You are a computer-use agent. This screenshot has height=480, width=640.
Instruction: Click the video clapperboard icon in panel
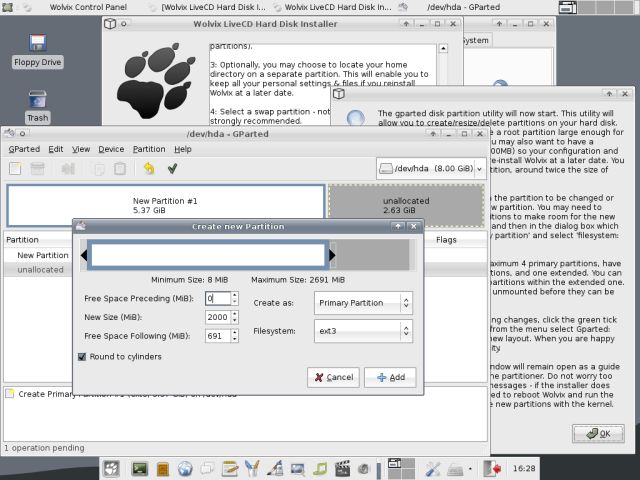click(345, 468)
